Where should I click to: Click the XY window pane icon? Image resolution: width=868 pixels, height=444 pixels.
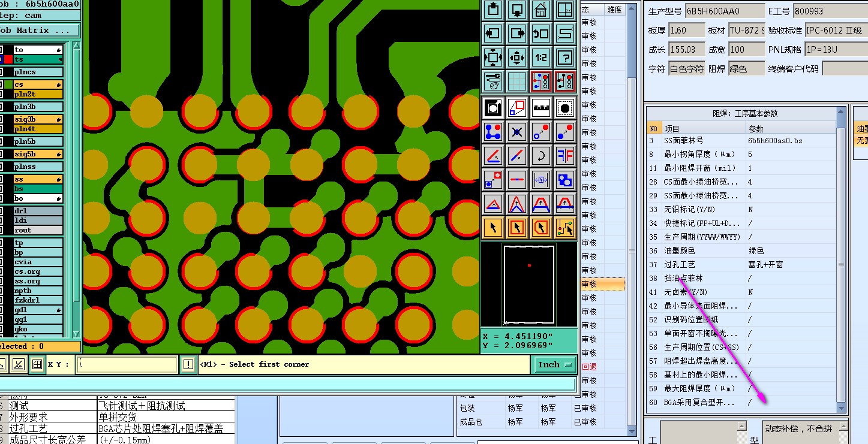564,10
